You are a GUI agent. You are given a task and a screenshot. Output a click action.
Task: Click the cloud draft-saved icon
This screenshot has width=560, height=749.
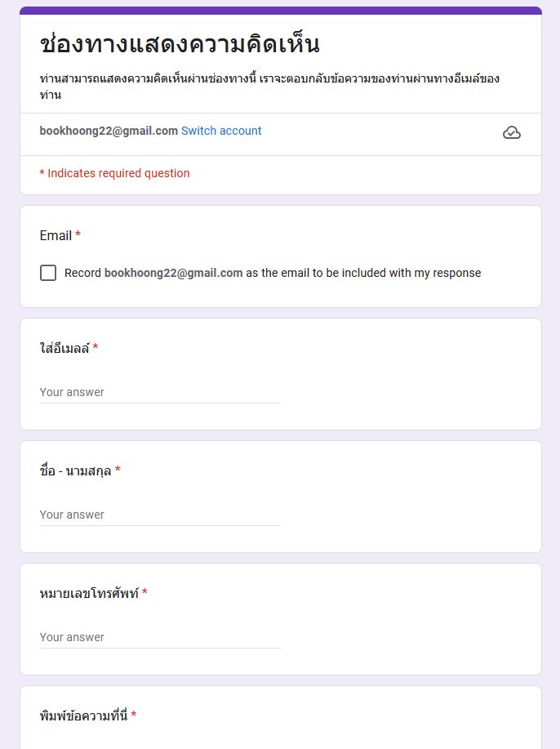[x=512, y=132]
